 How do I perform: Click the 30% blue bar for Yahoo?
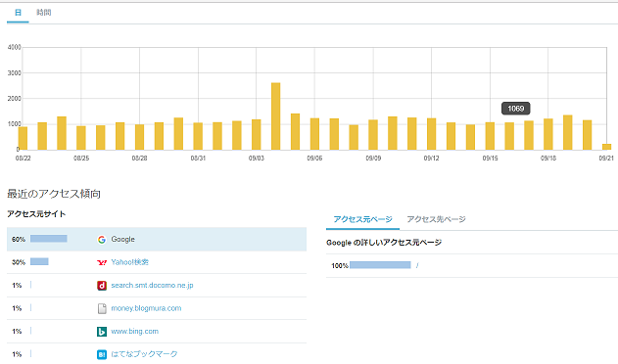[x=39, y=261]
